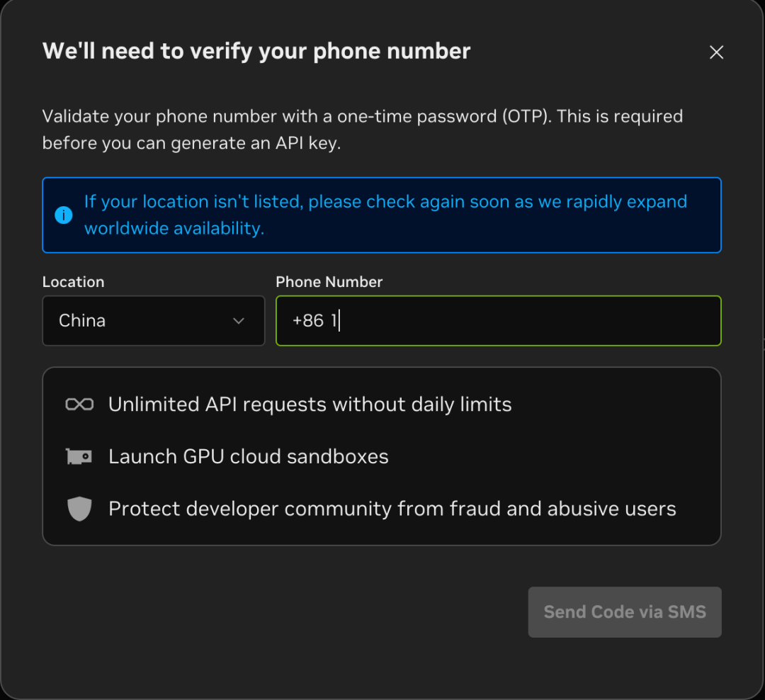The width and height of the screenshot is (765, 700).
Task: Click the infinity icon for unlimited API requests
Action: [x=79, y=404]
